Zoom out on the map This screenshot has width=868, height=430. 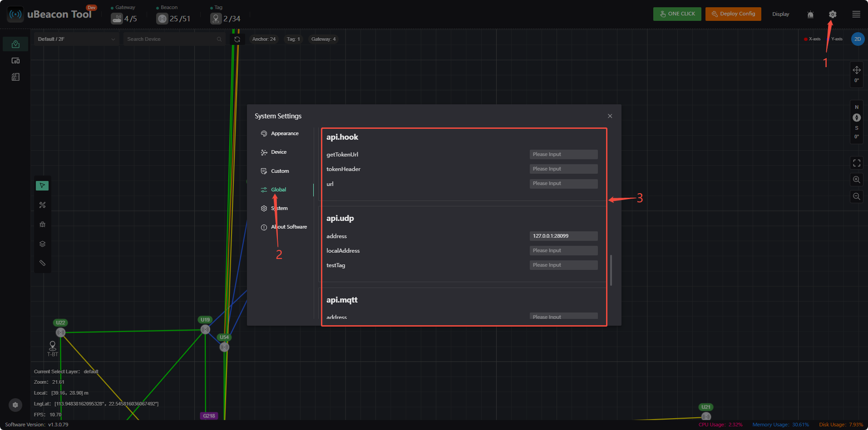(x=857, y=196)
